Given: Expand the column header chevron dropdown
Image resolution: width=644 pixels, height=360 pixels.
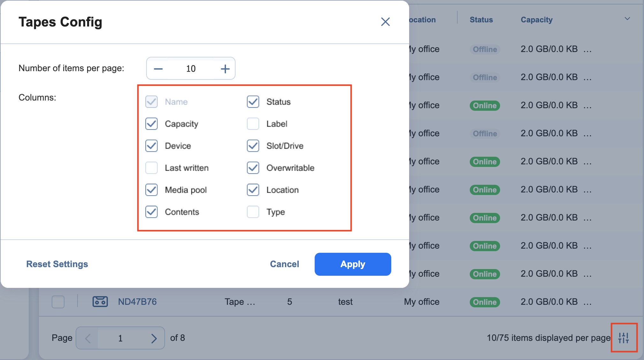Looking at the screenshot, I should (x=627, y=19).
